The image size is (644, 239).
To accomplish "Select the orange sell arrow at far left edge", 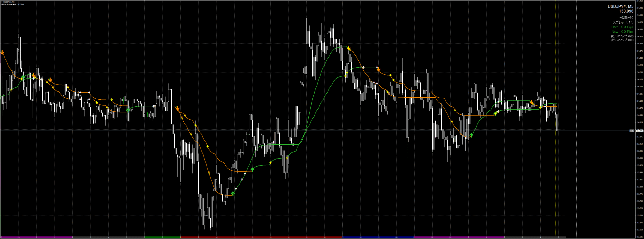I will pyautogui.click(x=2, y=52).
